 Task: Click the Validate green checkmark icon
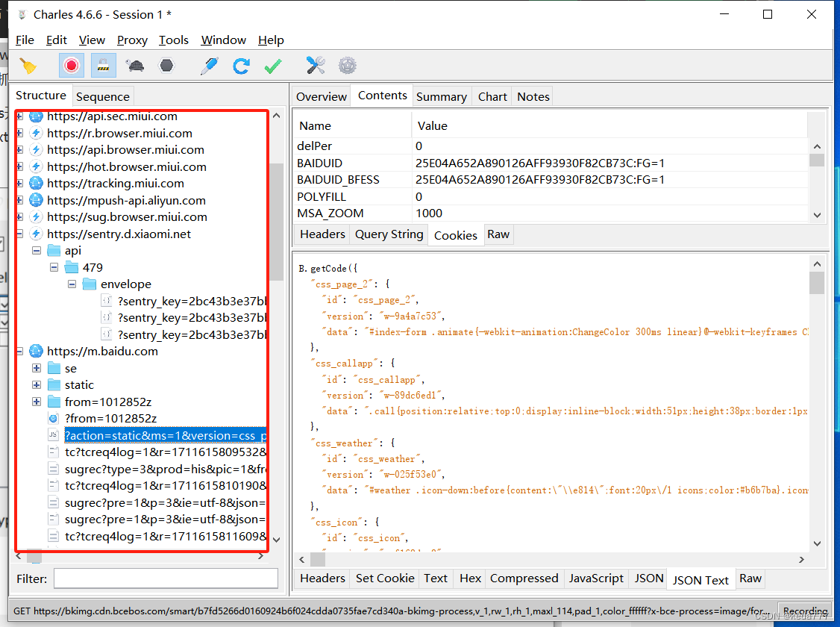click(272, 65)
